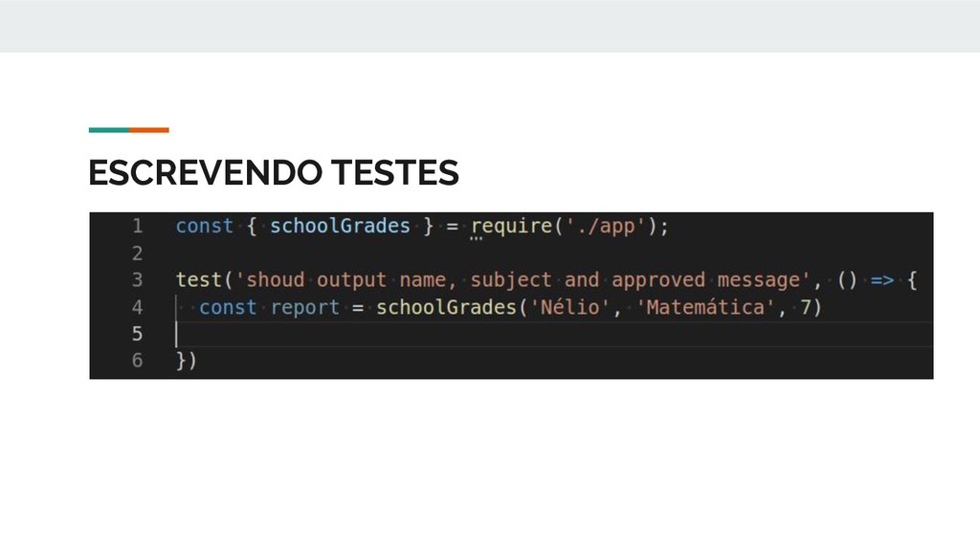Click the arrow function => symbol

[x=881, y=280]
